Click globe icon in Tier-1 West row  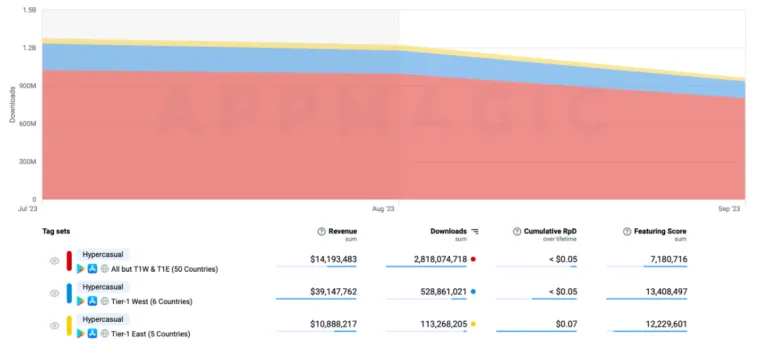104,301
